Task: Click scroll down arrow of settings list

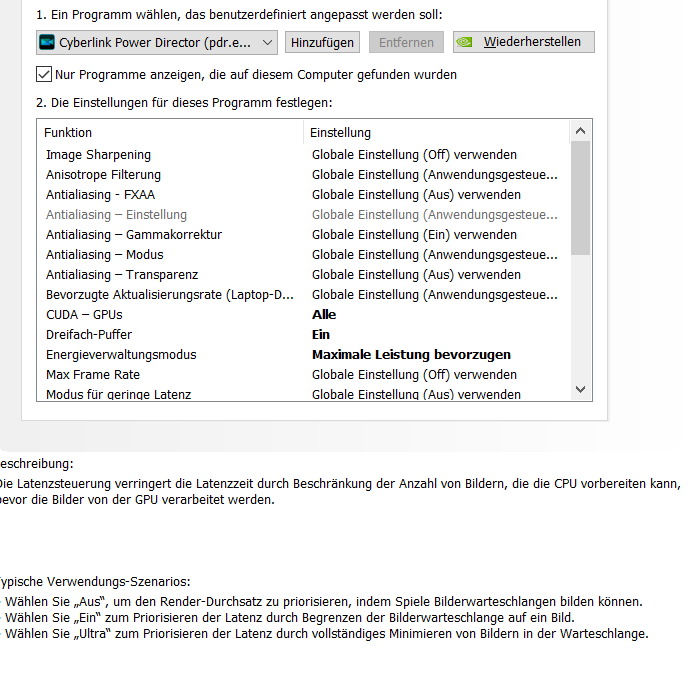Action: (580, 389)
